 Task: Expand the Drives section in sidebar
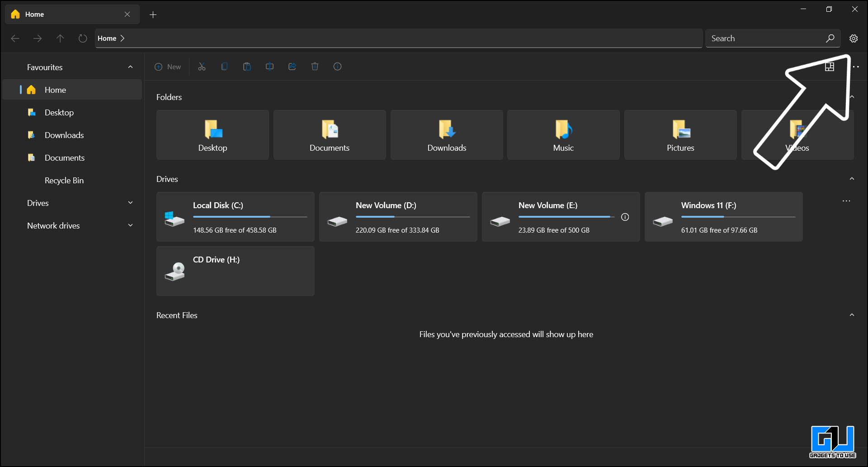pos(130,203)
